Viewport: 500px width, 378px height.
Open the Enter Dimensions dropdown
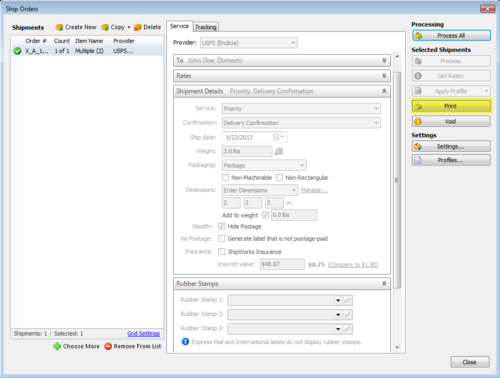tap(260, 190)
